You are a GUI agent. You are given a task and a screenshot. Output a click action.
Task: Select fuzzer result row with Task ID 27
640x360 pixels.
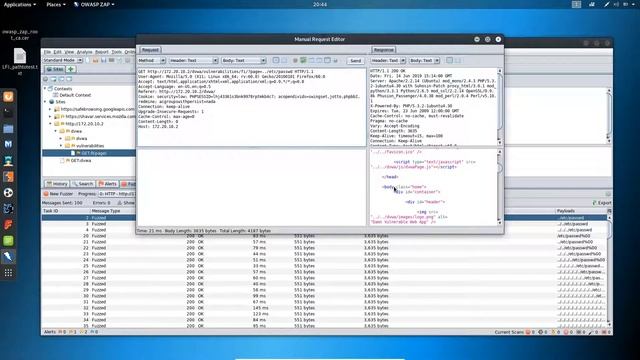click(x=324, y=278)
